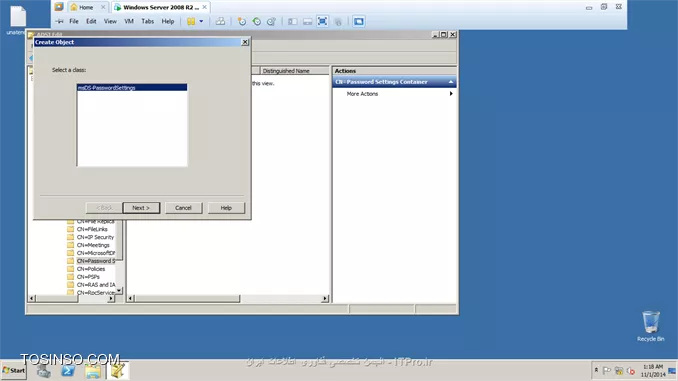Click folder icon beside CN=Policies
This screenshot has width=678, height=381.
point(70,269)
